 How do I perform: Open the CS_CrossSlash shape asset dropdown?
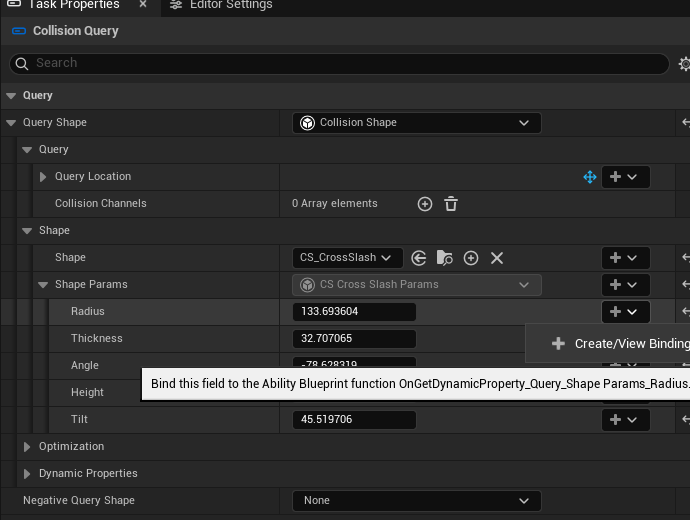347,258
